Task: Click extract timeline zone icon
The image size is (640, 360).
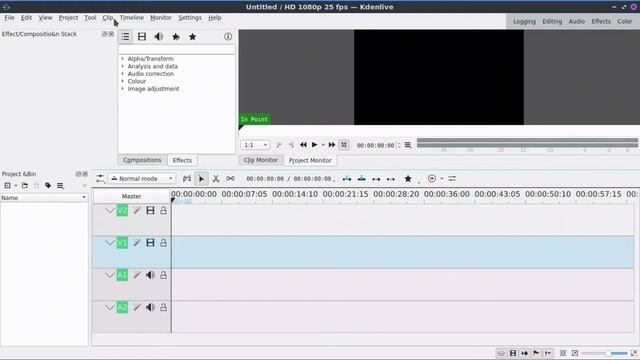Action: 376,179
